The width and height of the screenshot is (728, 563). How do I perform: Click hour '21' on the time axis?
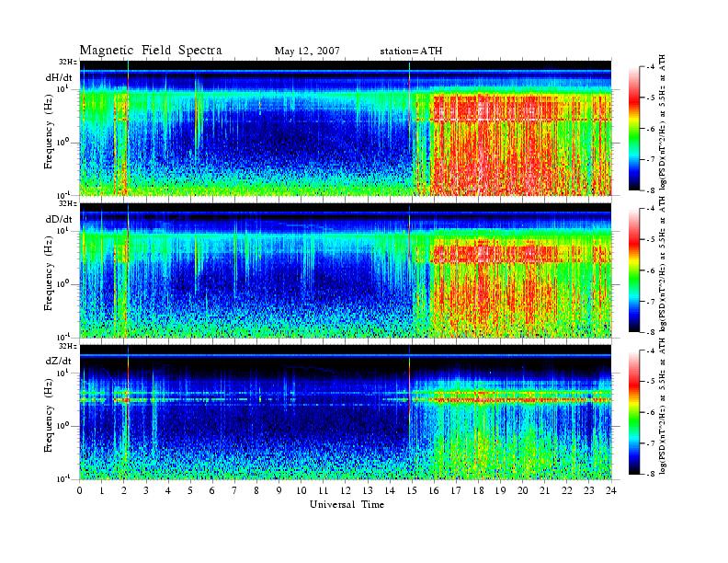click(x=544, y=491)
